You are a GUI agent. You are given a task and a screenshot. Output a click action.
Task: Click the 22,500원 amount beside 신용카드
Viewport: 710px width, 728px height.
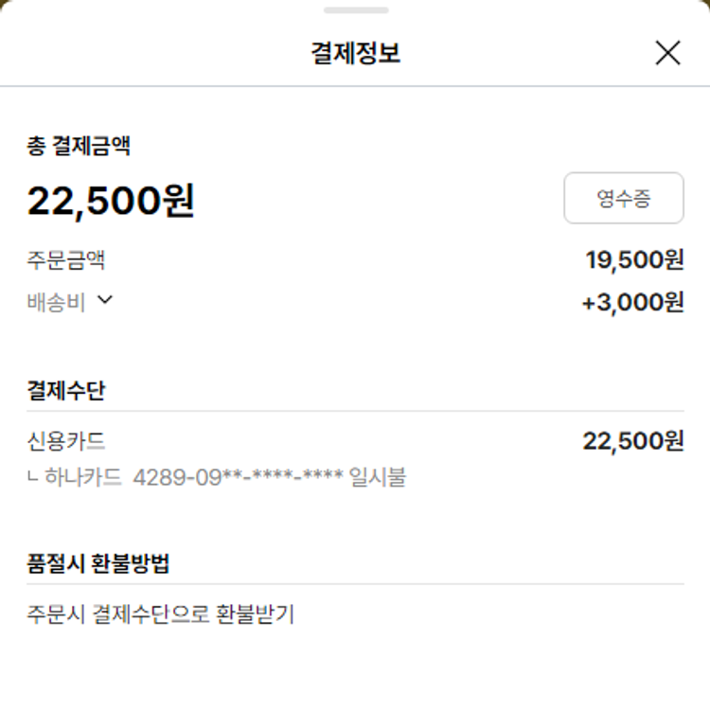pyautogui.click(x=632, y=441)
